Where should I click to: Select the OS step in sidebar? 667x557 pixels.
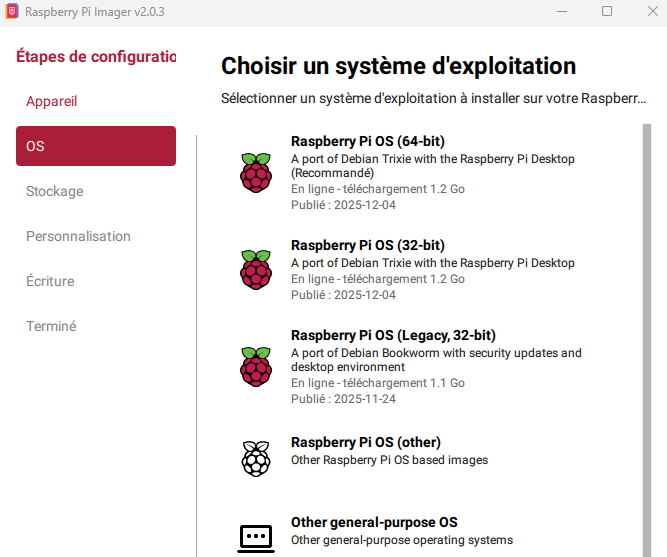point(96,146)
